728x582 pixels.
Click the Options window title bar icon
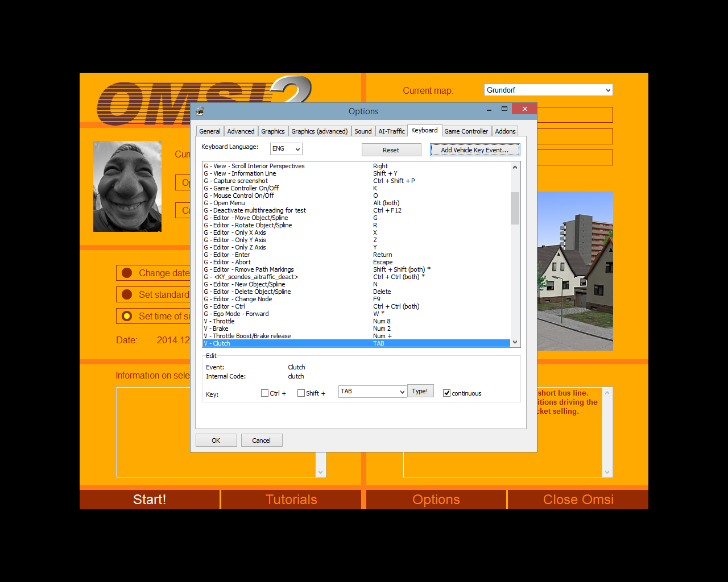pos(200,111)
